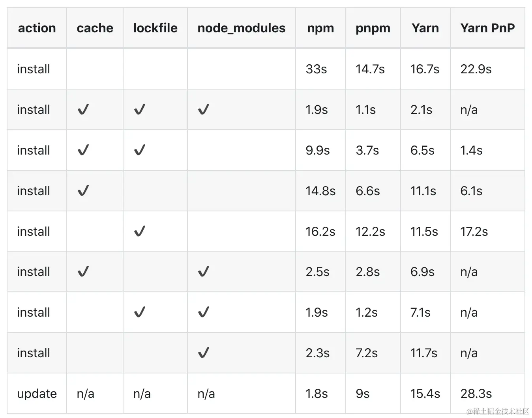This screenshot has width=532, height=418.
Task: Click the watermark text at bottom right
Action: point(498,411)
